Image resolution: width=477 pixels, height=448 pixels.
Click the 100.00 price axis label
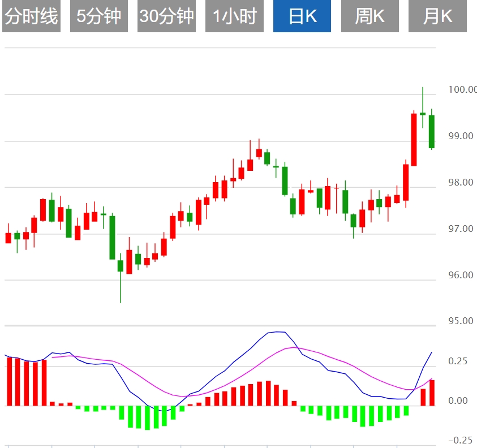(462, 89)
